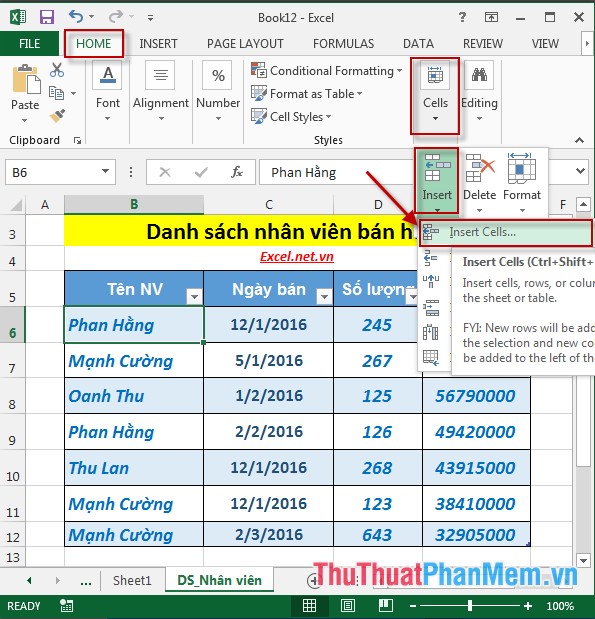This screenshot has width=595, height=619.
Task: Open the Name Box dropdown arrow
Action: click(105, 171)
